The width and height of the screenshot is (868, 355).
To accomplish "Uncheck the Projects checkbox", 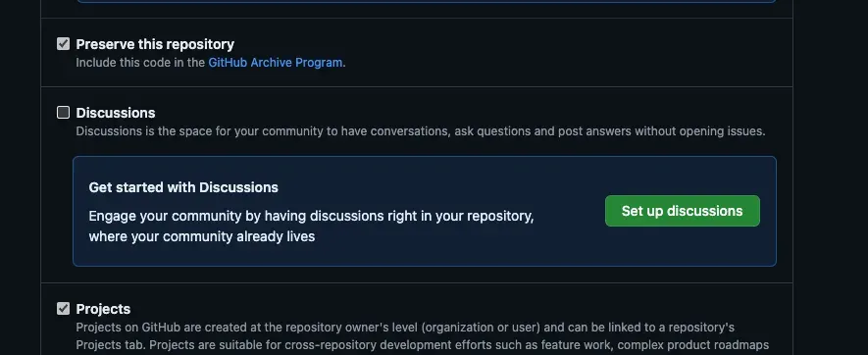I will (63, 309).
